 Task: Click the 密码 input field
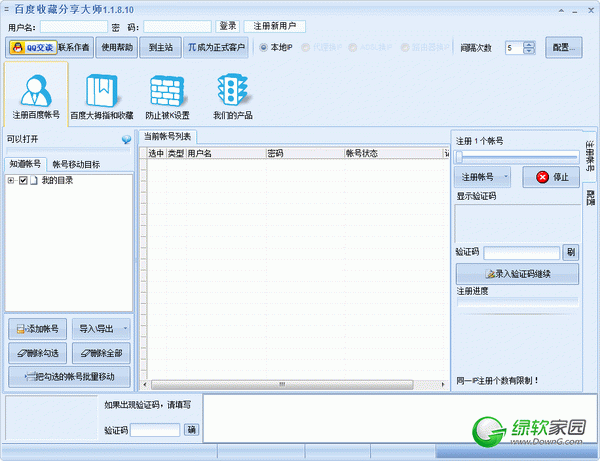coord(177,26)
